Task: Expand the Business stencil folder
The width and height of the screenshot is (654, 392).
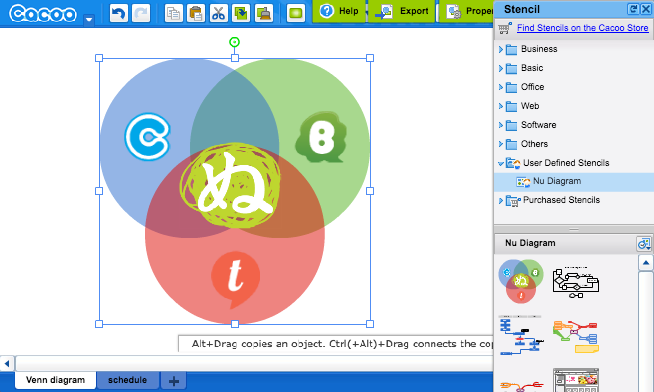Action: (x=501, y=49)
